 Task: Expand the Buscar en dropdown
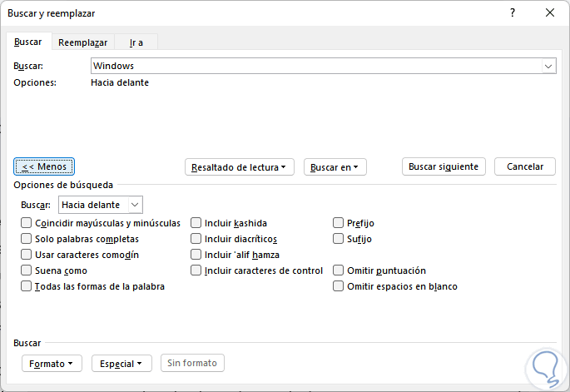pos(335,167)
